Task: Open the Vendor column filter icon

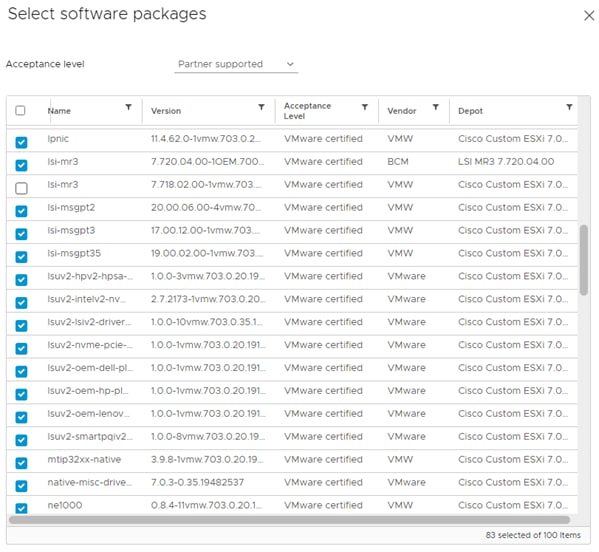Action: tap(435, 107)
